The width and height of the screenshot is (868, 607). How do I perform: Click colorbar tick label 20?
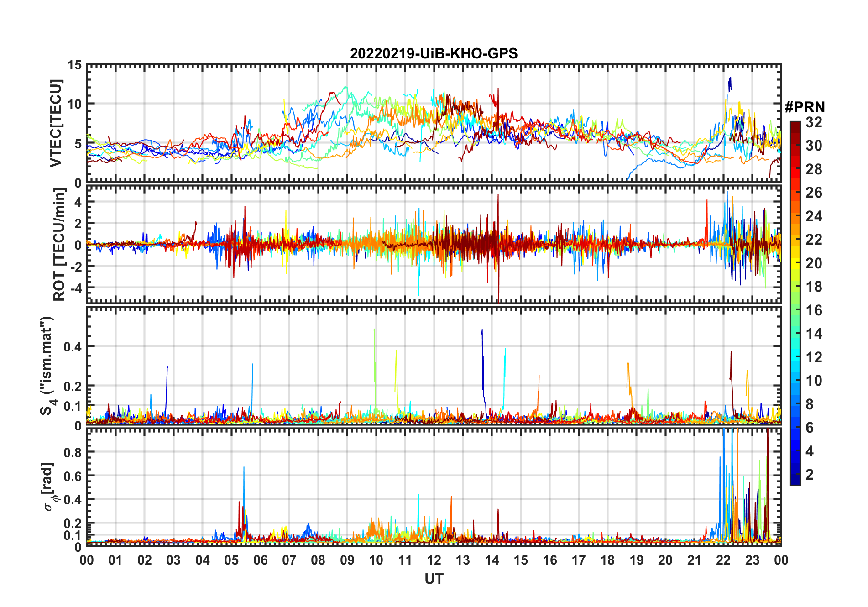click(x=814, y=263)
